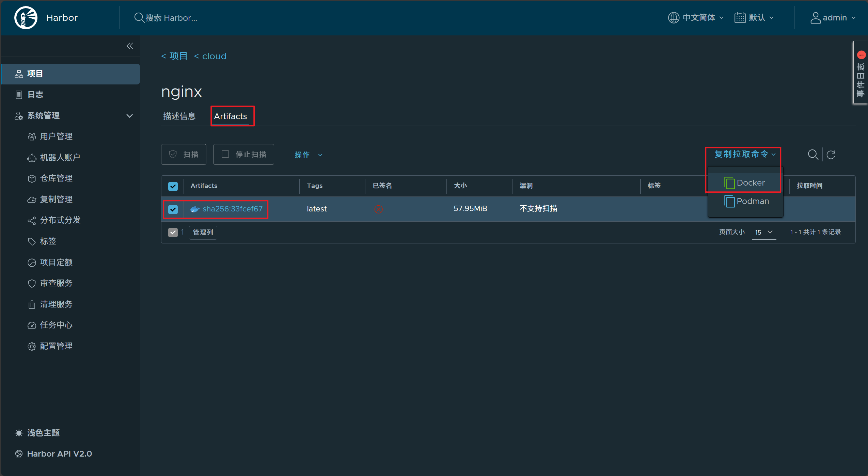The width and height of the screenshot is (868, 476).
Task: Click the 管理列 manage columns button
Action: 203,232
